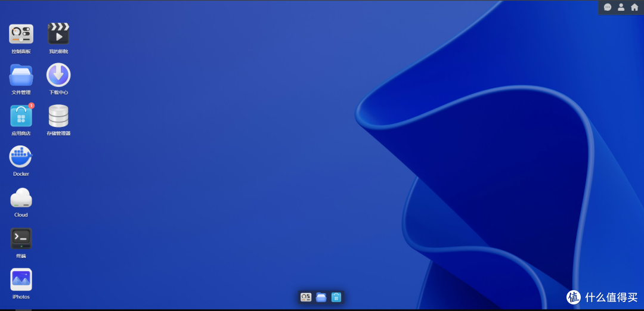Viewport: 644px width, 311px height.
Task: Launch 我的影院 from the desktop
Action: pyautogui.click(x=58, y=33)
